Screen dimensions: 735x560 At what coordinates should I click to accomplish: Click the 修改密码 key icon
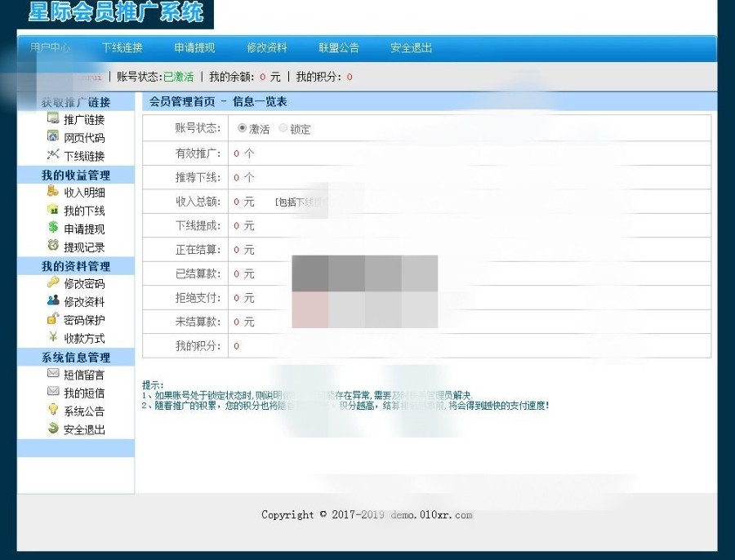(x=53, y=282)
